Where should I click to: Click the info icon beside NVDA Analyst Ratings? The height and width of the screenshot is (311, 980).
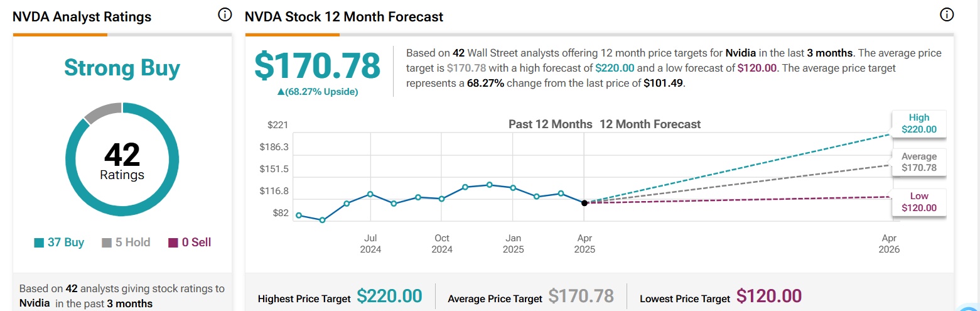click(x=224, y=15)
